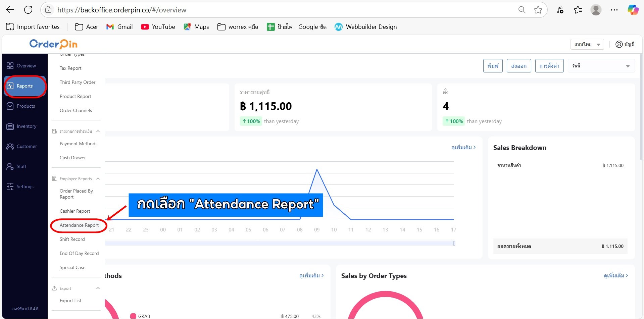
Task: Open the YouTube bookmark
Action: (158, 27)
